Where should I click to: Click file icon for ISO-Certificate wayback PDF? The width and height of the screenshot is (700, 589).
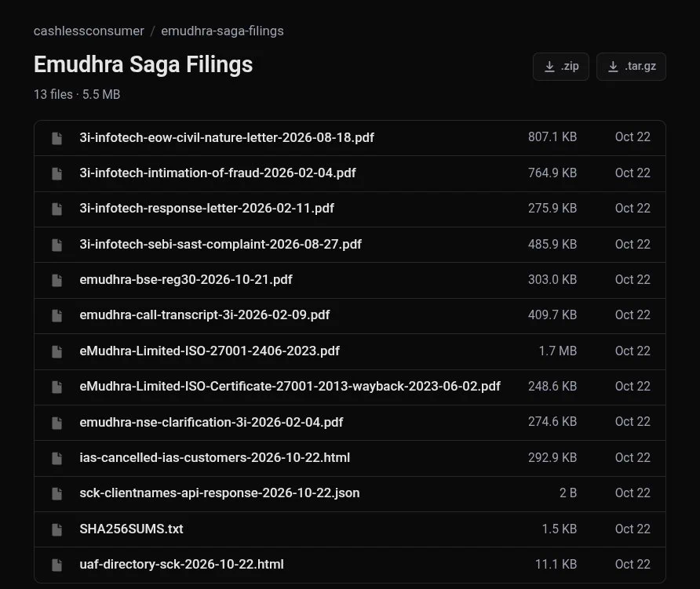click(x=57, y=387)
